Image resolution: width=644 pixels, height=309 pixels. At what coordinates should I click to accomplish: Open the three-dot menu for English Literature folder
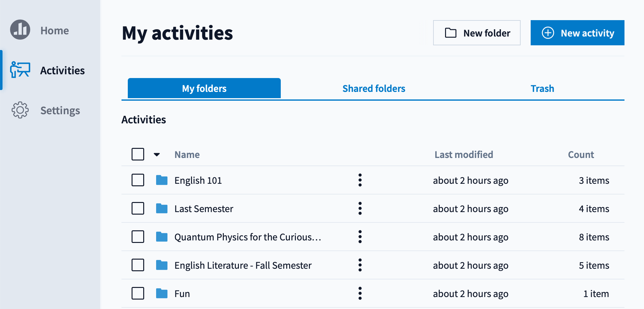(360, 265)
